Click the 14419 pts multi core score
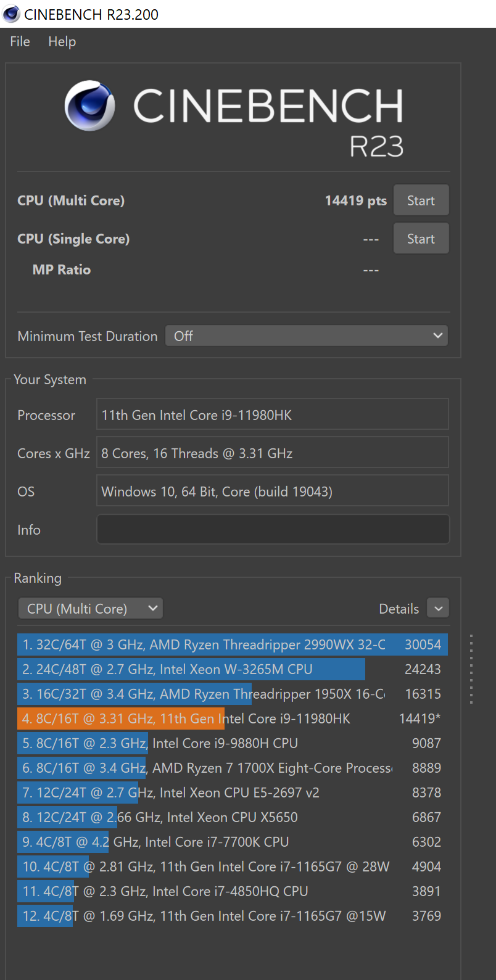This screenshot has width=496, height=980. pyautogui.click(x=356, y=200)
